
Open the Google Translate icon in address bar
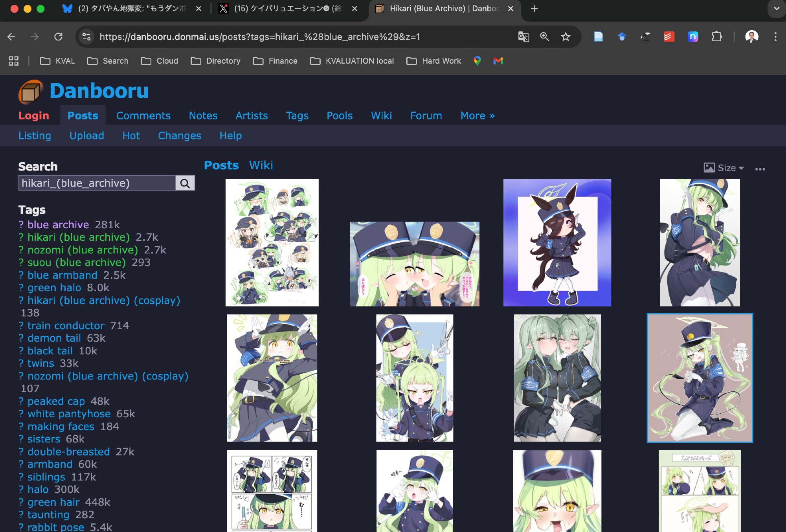pos(523,37)
